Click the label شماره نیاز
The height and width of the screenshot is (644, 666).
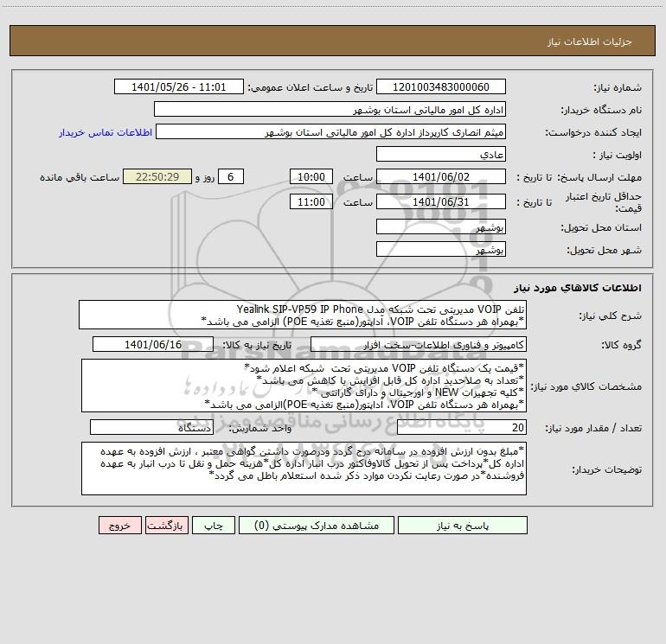point(618,88)
